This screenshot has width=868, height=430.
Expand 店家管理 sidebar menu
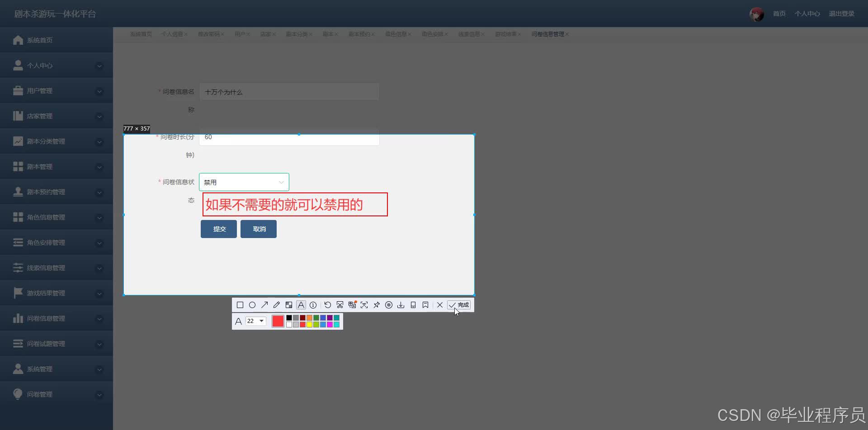(x=57, y=116)
